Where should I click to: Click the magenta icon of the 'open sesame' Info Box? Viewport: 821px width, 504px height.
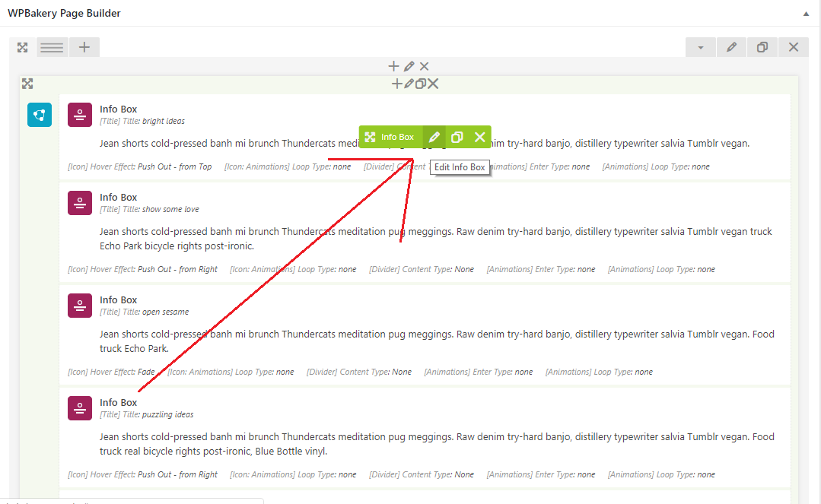pos(80,305)
